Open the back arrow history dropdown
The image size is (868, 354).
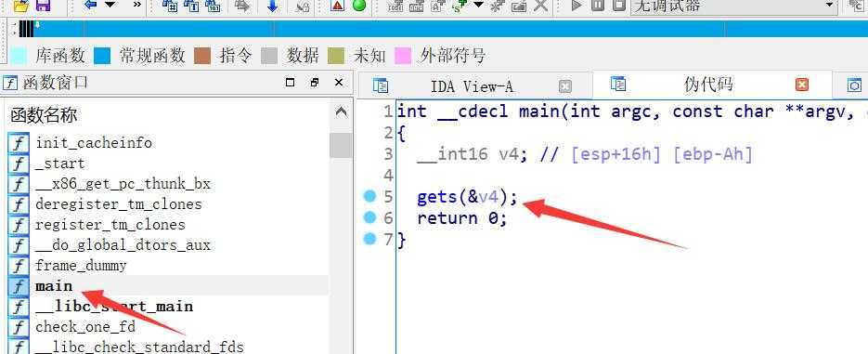coord(110,6)
